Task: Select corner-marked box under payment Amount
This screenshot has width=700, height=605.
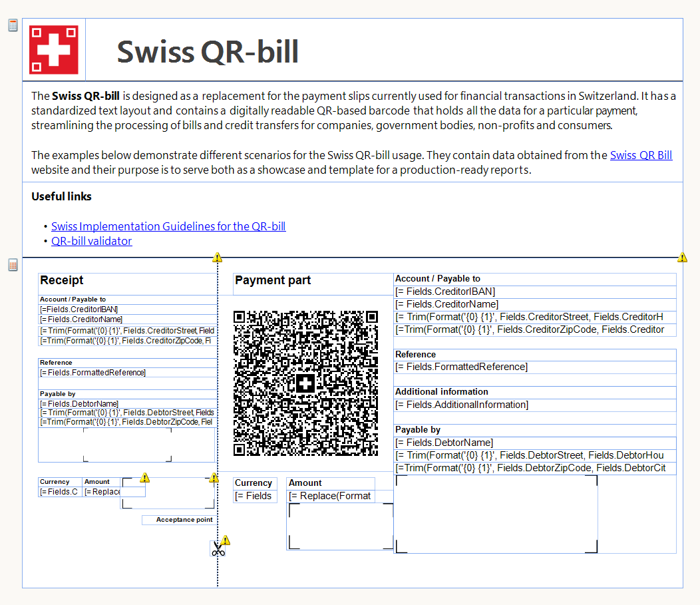Action: coord(340,526)
